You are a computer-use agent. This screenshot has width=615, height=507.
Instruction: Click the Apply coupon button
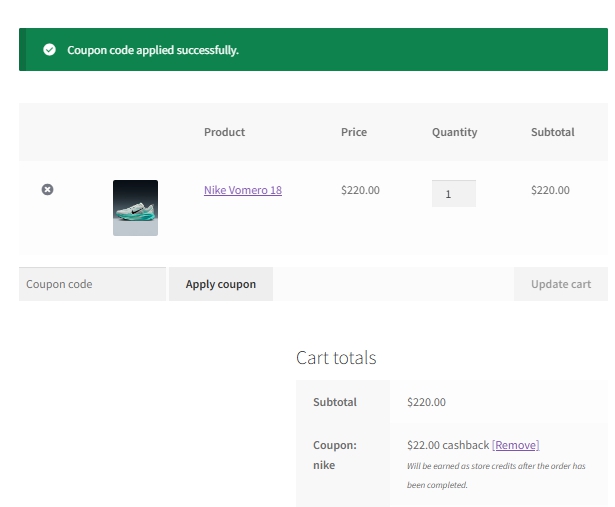click(x=221, y=284)
